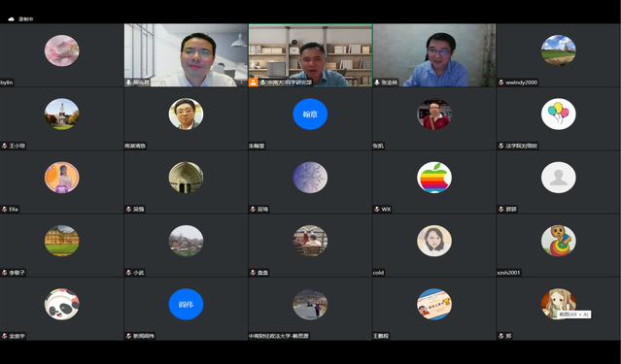Select the panda avatar in bottom row
This screenshot has width=621, height=364.
pos(62,304)
